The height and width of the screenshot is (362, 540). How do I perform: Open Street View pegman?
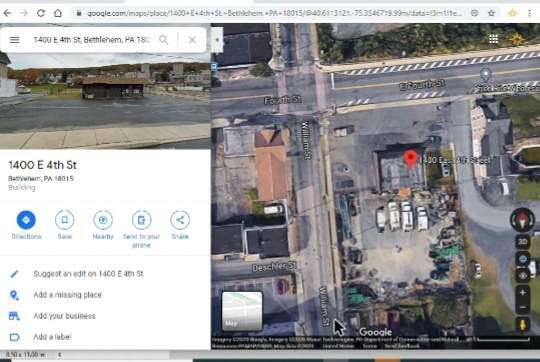[522, 325]
